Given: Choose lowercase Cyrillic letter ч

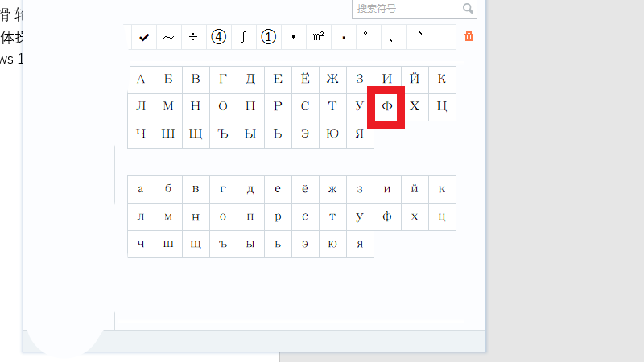Looking at the screenshot, I should tap(141, 244).
